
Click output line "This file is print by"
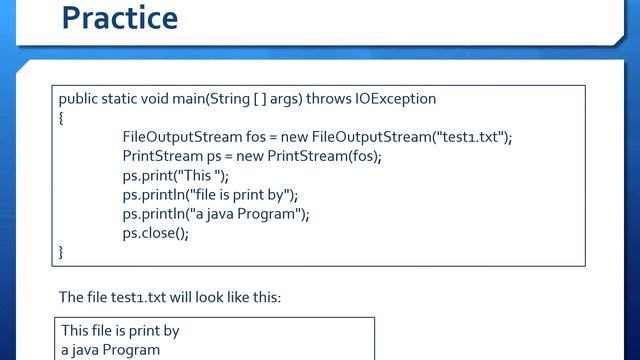tap(120, 331)
